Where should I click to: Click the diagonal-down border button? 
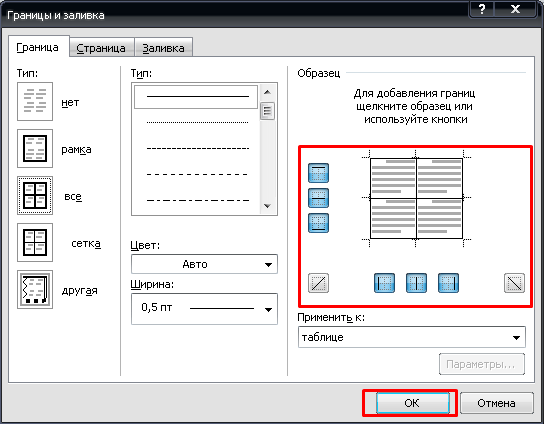[514, 283]
